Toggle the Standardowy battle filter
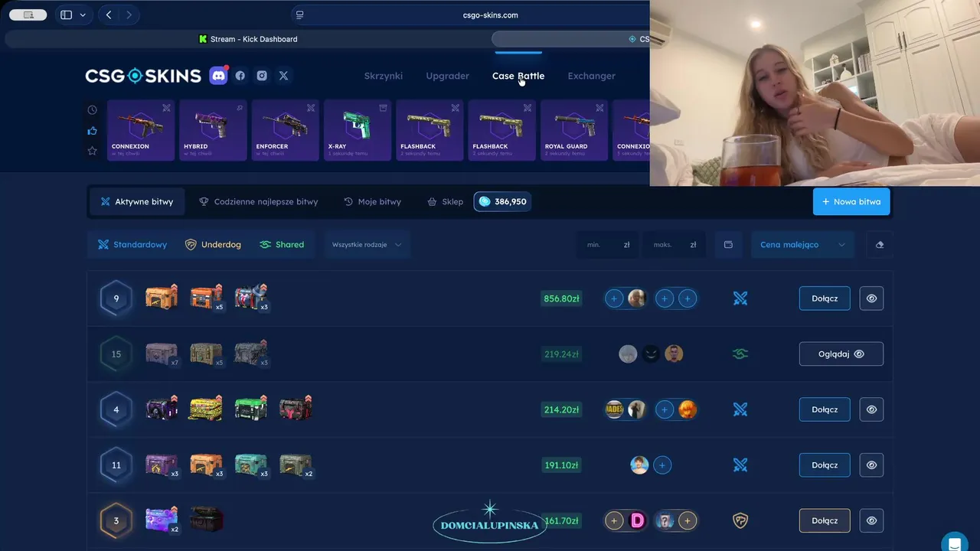 click(x=132, y=245)
